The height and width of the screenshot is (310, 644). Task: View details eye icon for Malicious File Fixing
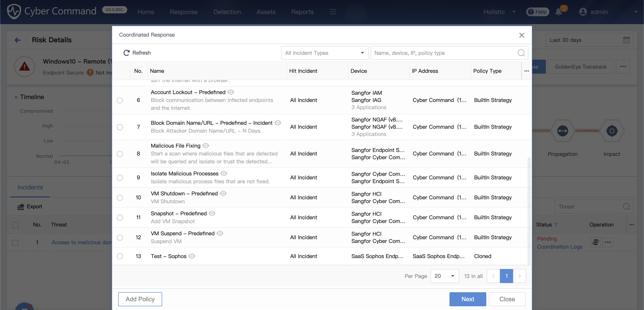[206, 146]
